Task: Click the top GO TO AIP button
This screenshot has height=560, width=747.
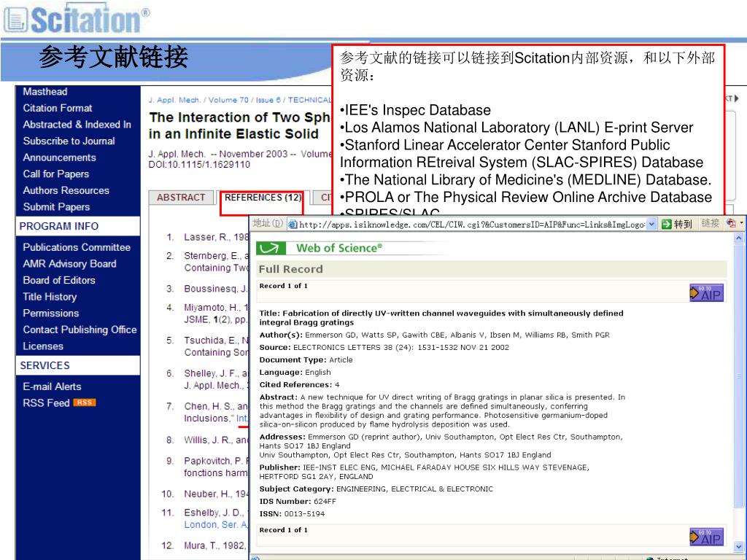Action: tap(706, 293)
